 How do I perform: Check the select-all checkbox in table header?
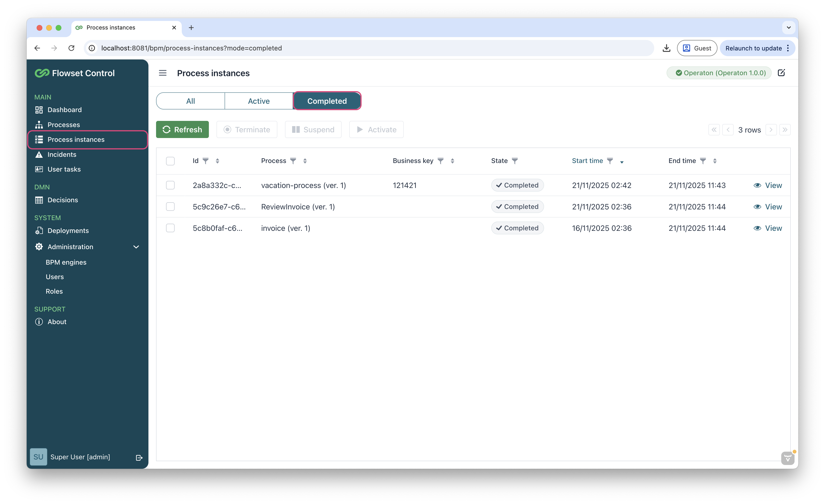[170, 161]
